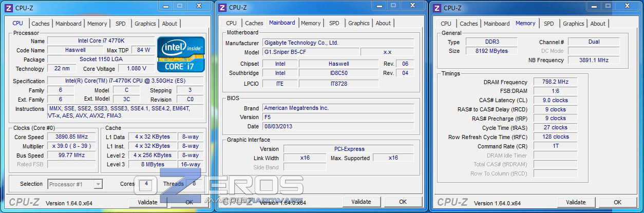644x213 pixels.
Task: Click the ID8C50 southbridge field
Action: [339, 73]
